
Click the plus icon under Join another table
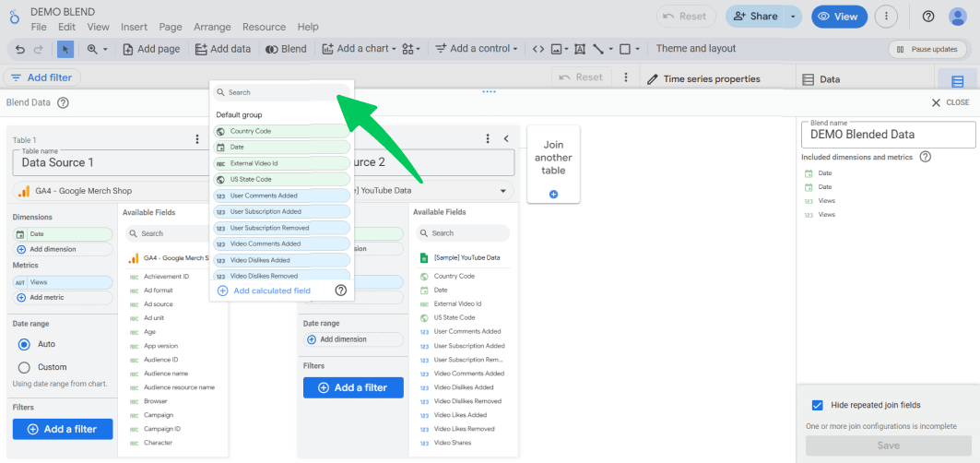click(553, 194)
